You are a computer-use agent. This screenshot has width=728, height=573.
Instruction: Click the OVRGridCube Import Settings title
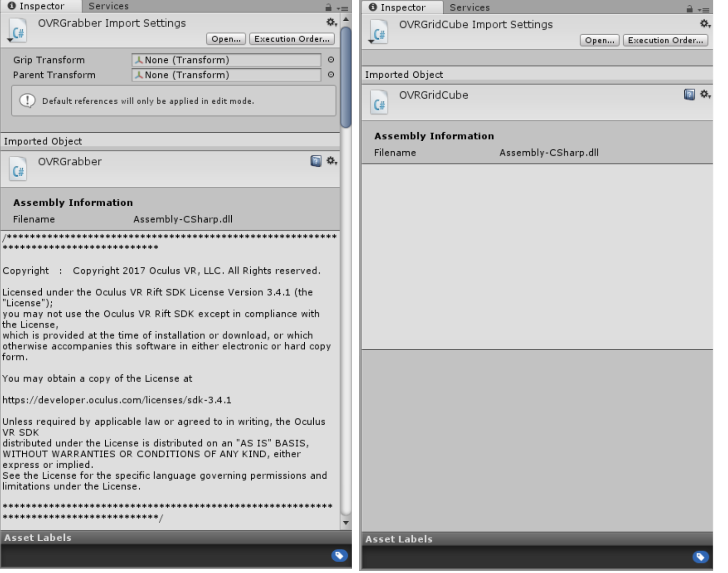tap(476, 24)
